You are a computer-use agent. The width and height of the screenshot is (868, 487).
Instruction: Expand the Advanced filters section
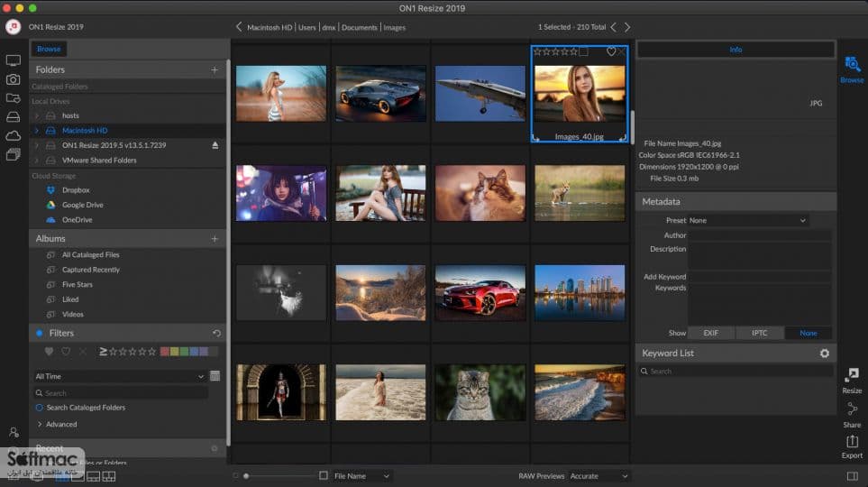[x=40, y=424]
